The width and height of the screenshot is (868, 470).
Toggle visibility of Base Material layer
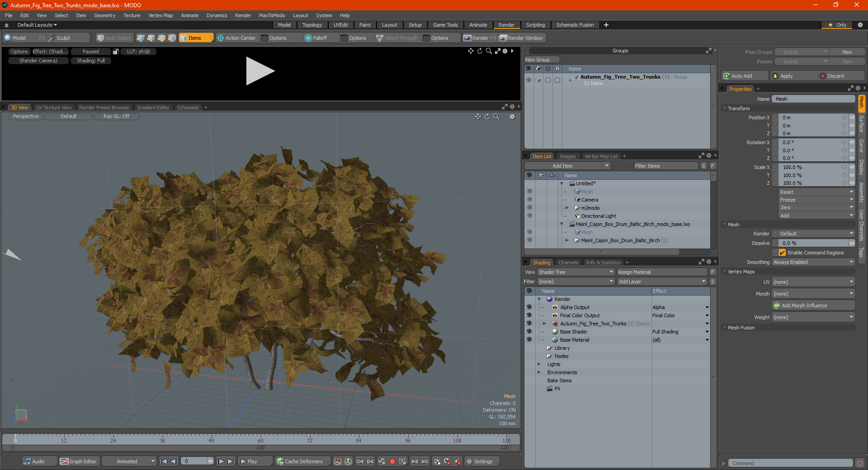[x=529, y=339]
